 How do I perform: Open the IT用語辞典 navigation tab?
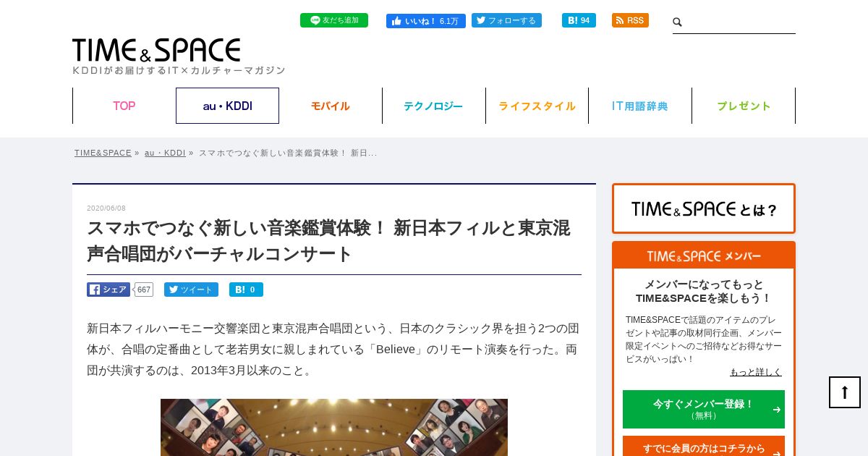pyautogui.click(x=640, y=106)
